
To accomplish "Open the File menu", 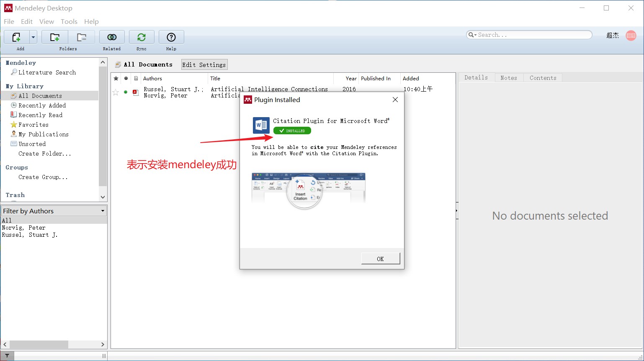I will (x=9, y=22).
